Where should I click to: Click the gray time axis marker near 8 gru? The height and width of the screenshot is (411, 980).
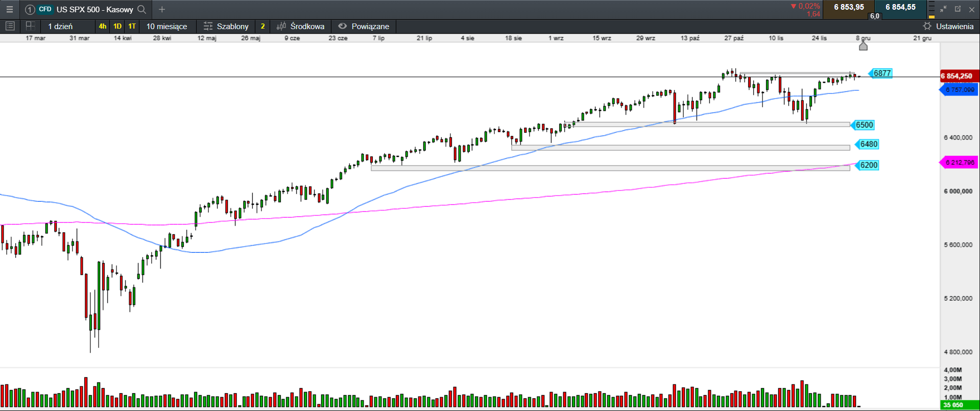coord(863,46)
